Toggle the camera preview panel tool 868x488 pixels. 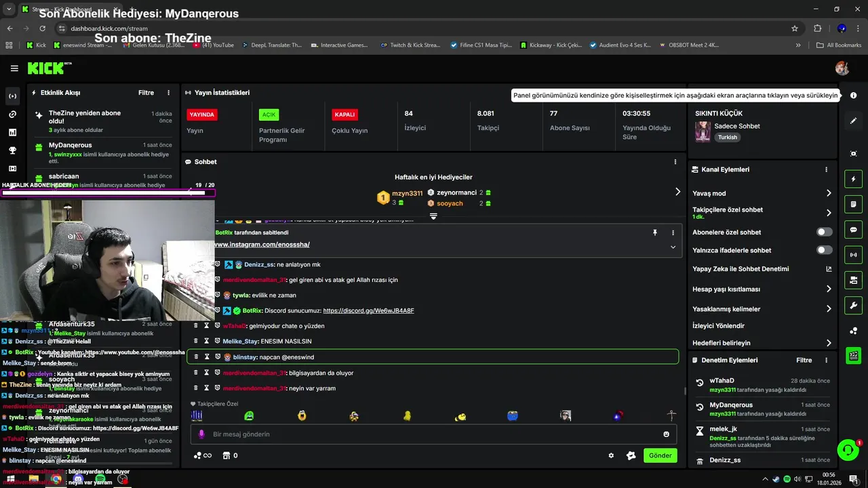tap(853, 280)
